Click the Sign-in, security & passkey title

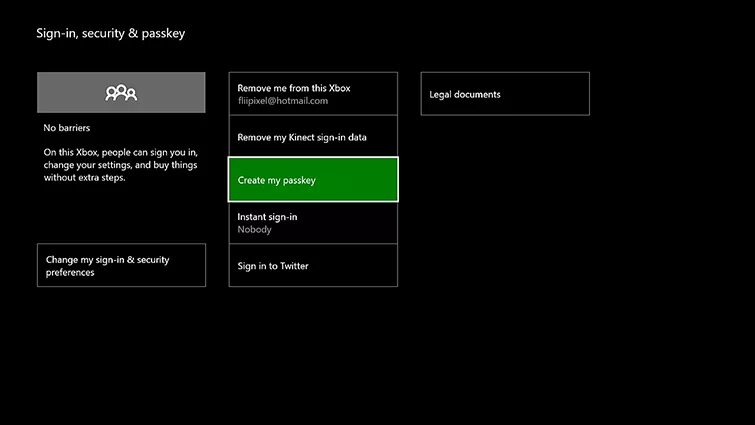(111, 33)
